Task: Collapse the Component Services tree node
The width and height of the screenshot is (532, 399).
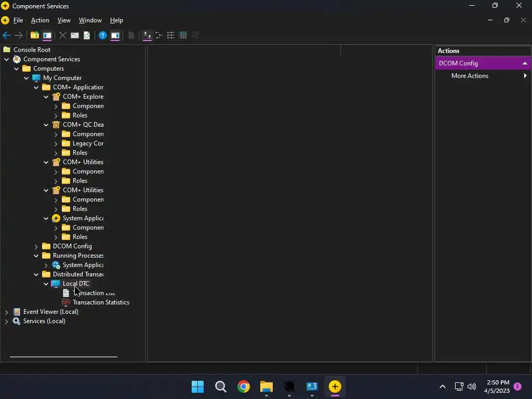Action: tap(6, 59)
